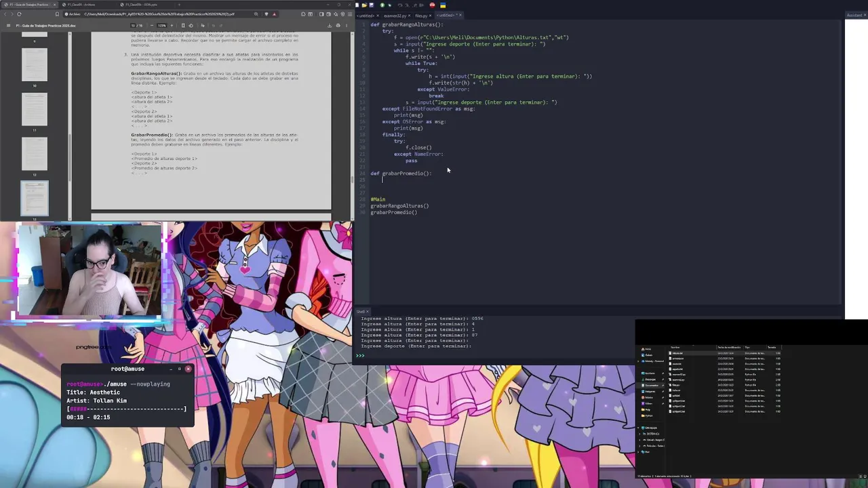
Task: Open the examen32.py editor tab
Action: [395, 16]
